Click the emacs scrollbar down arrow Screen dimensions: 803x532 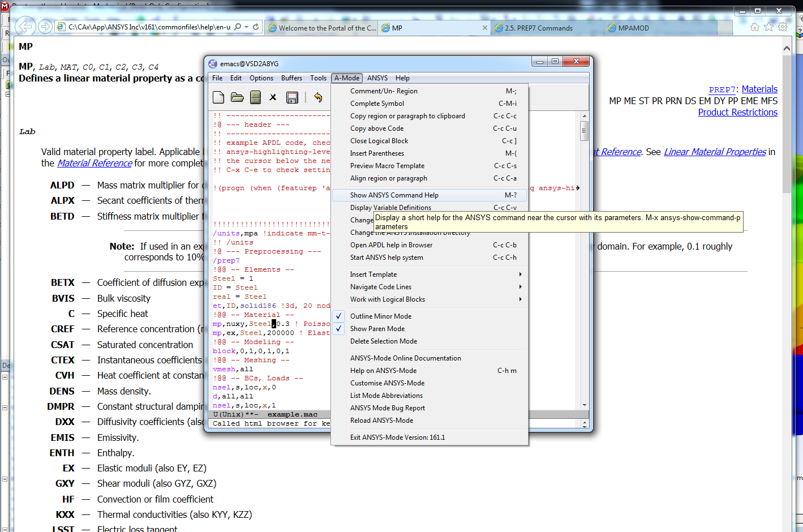click(x=584, y=405)
